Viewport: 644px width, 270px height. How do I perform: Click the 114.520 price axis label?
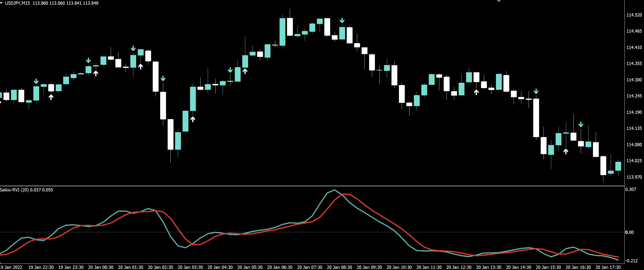(x=634, y=15)
